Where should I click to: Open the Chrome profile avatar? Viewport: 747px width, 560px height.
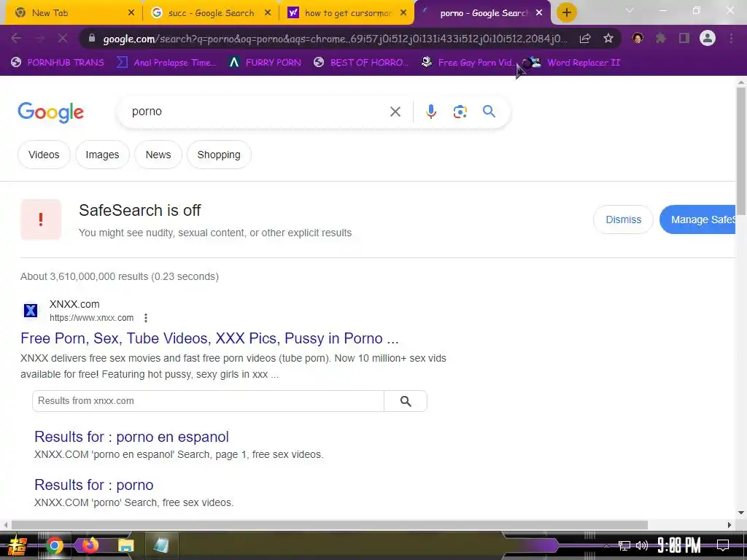click(708, 38)
